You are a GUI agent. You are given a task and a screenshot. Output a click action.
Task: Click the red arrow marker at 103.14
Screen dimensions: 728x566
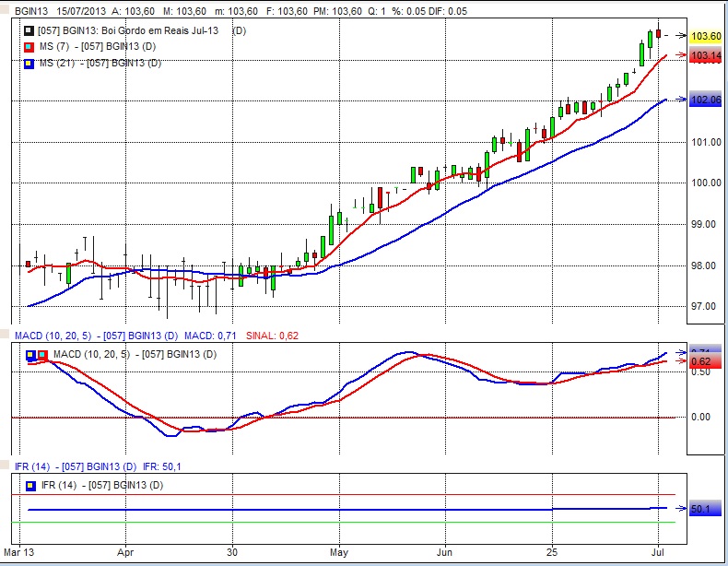pos(680,55)
